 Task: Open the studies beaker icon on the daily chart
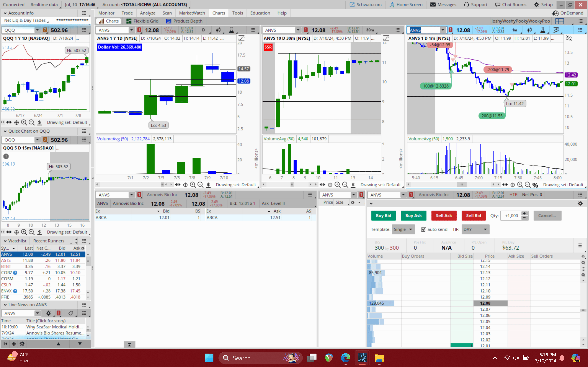tap(231, 30)
